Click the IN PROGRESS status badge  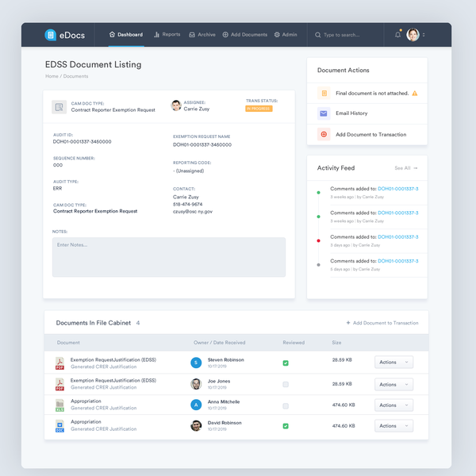pos(259,109)
